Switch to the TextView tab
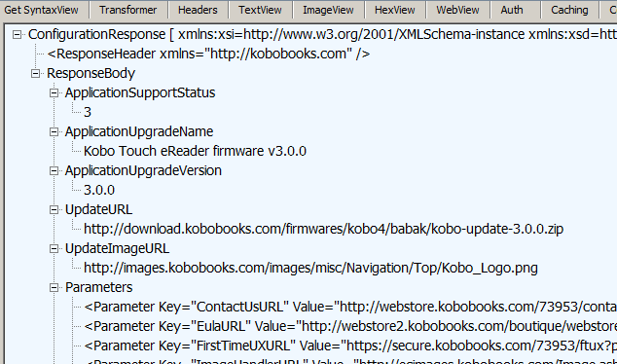This screenshot has height=364, width=617. coord(260,10)
